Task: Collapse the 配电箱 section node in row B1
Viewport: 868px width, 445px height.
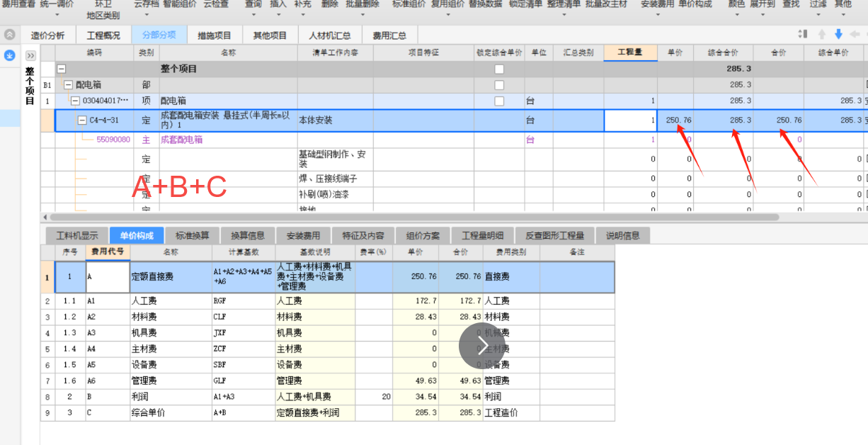Action: [x=69, y=85]
